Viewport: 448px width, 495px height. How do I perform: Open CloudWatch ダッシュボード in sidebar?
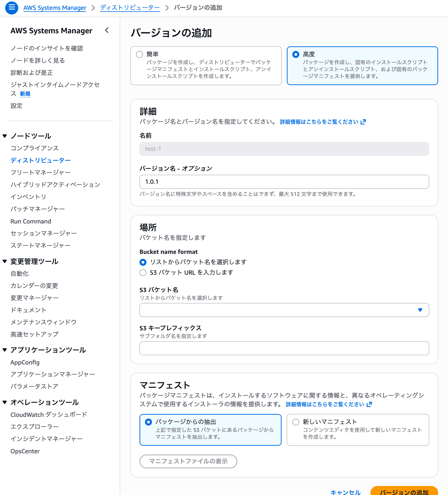49,415
